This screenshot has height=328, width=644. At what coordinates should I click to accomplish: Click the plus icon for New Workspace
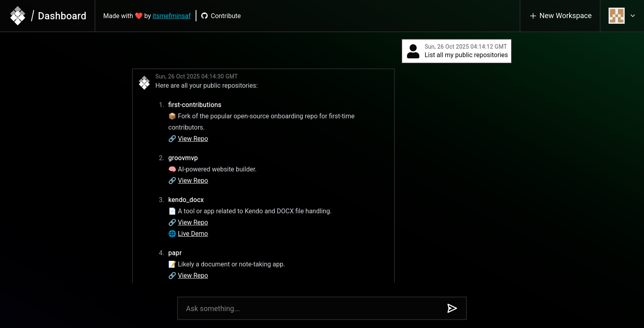[x=533, y=16]
